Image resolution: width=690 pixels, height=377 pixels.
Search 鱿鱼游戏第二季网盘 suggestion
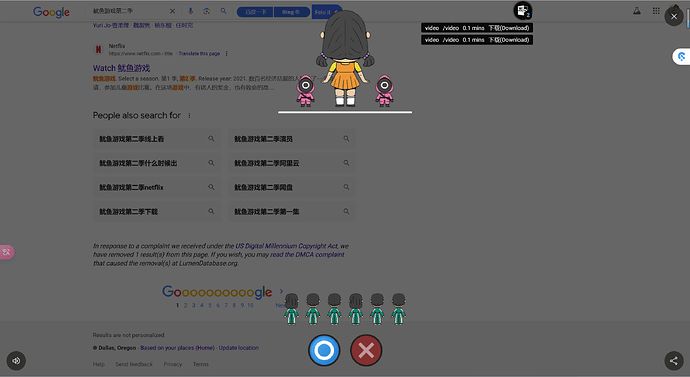click(x=292, y=187)
